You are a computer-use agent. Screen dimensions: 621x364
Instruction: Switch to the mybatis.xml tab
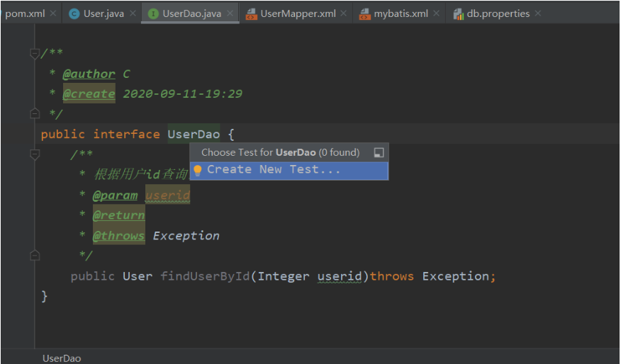pyautogui.click(x=401, y=13)
